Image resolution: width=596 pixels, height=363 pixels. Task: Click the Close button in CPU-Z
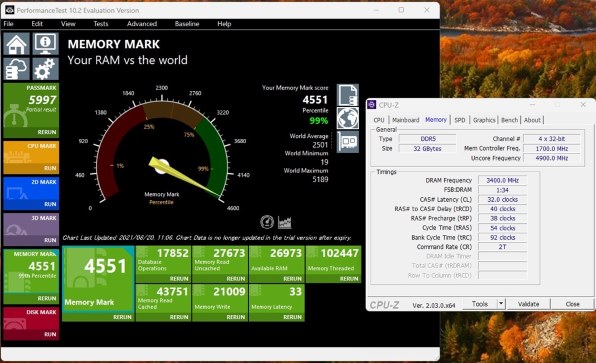click(572, 304)
